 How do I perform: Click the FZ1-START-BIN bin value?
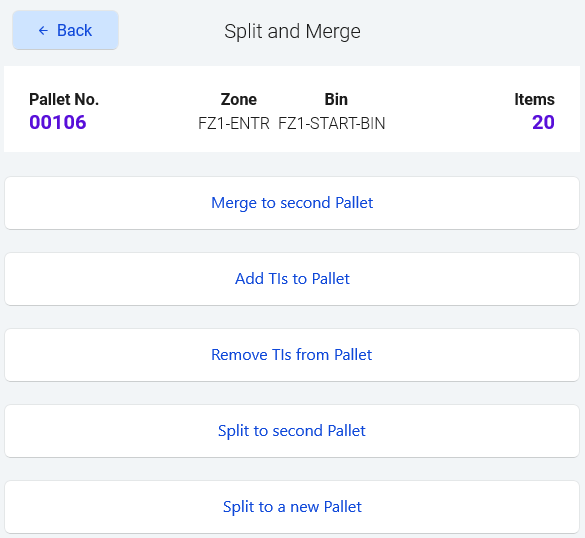pos(332,123)
